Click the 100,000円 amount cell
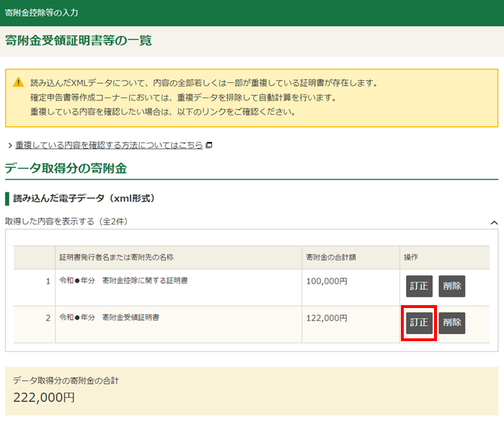Screen dimensions: 504x422 click(x=327, y=280)
